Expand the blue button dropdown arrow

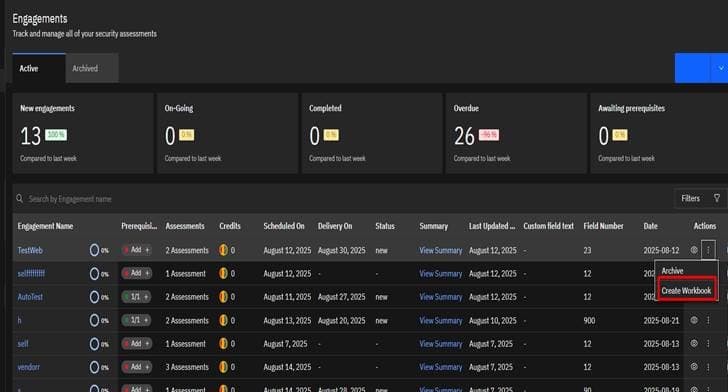(x=720, y=68)
